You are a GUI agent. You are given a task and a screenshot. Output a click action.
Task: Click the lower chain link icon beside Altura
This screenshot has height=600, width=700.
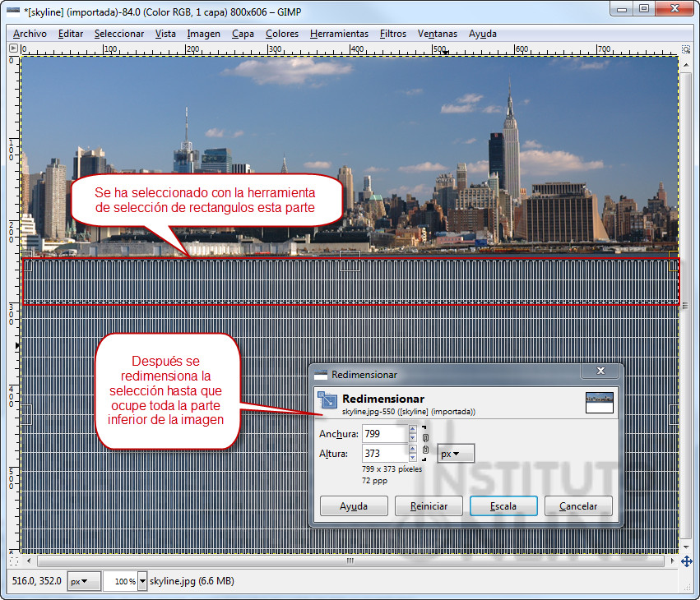(426, 450)
